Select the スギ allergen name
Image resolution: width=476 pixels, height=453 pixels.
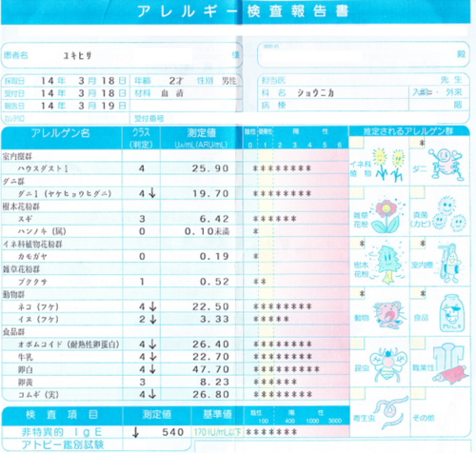[25, 219]
